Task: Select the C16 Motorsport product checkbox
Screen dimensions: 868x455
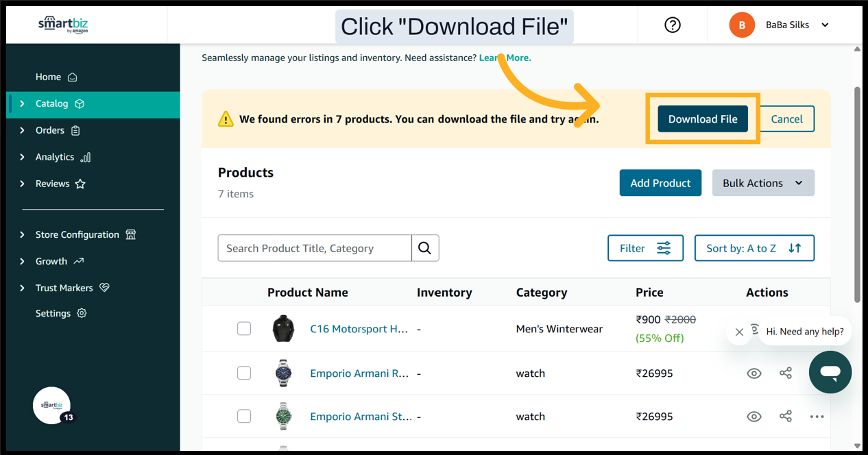Action: (x=244, y=329)
